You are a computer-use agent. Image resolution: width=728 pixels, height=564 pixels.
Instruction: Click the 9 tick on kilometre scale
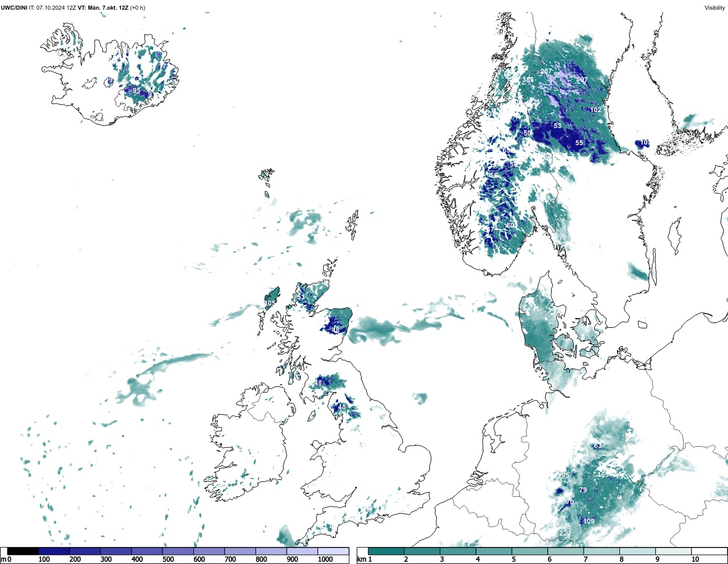click(657, 559)
